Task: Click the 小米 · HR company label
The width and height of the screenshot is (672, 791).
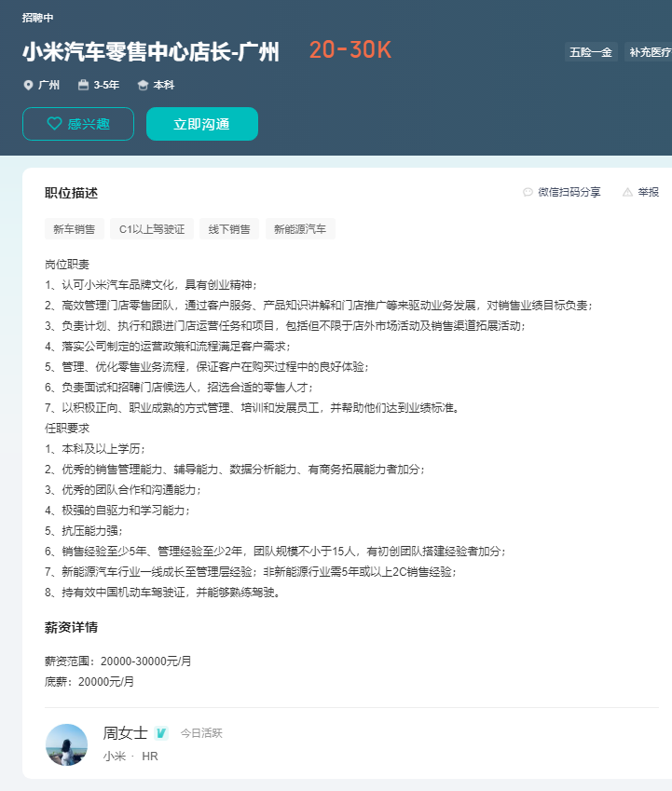Action: point(130,757)
